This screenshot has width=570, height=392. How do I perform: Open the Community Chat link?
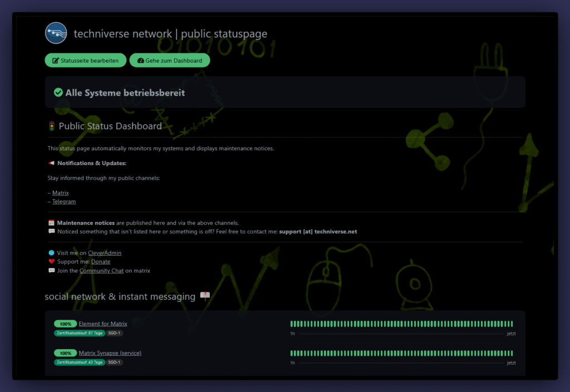tap(101, 271)
